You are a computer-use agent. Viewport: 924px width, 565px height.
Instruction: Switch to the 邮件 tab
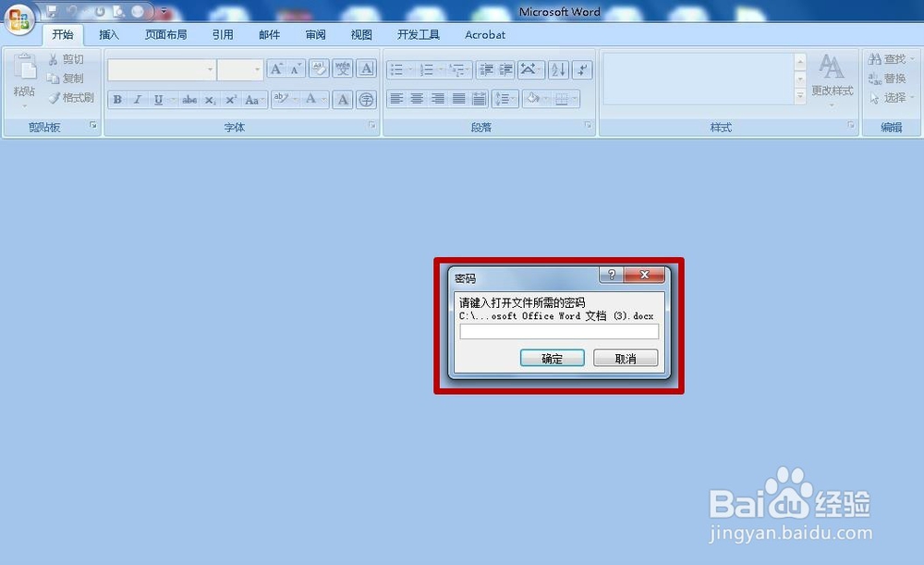click(269, 35)
